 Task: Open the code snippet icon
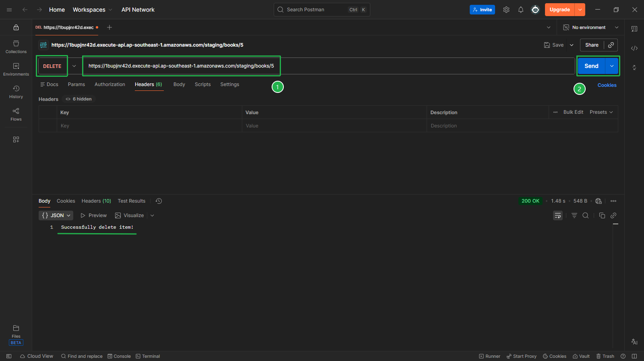[634, 48]
